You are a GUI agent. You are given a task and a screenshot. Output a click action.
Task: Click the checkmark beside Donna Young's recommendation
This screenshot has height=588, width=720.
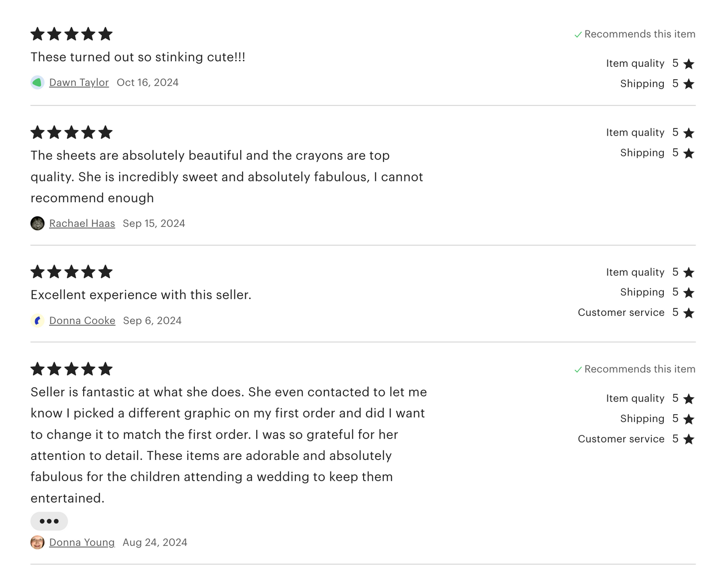[x=578, y=370]
